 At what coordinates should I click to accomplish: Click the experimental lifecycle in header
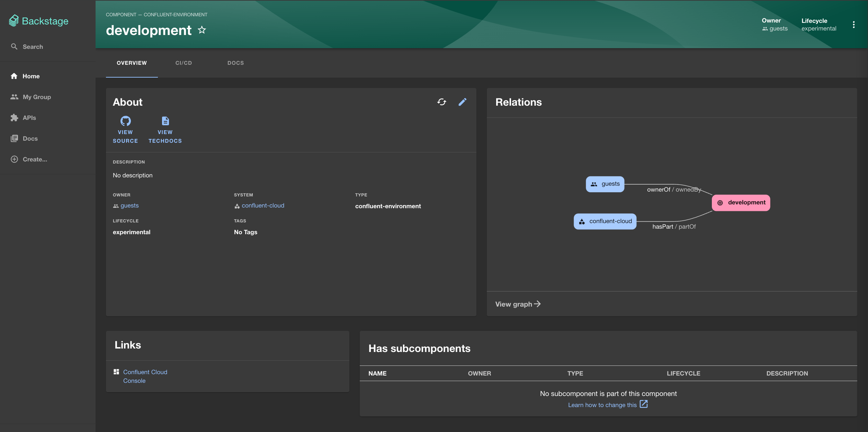[818, 28]
